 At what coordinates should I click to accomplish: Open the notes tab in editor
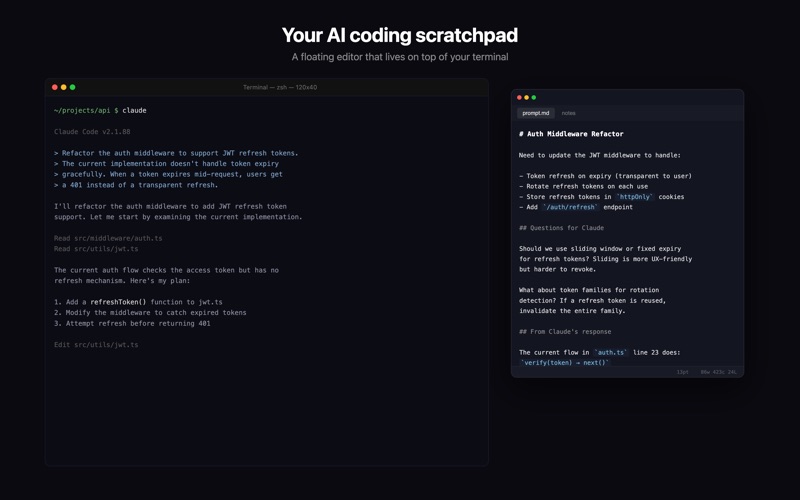click(x=568, y=113)
